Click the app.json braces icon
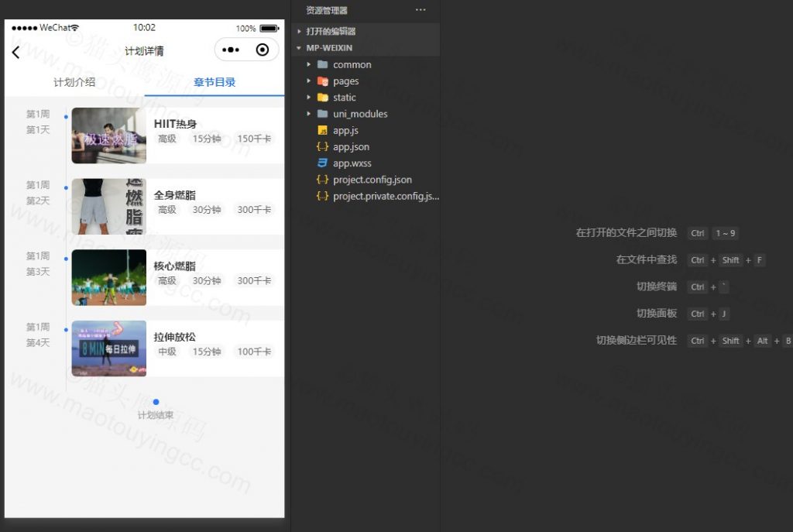This screenshot has width=793, height=532. pos(322,146)
